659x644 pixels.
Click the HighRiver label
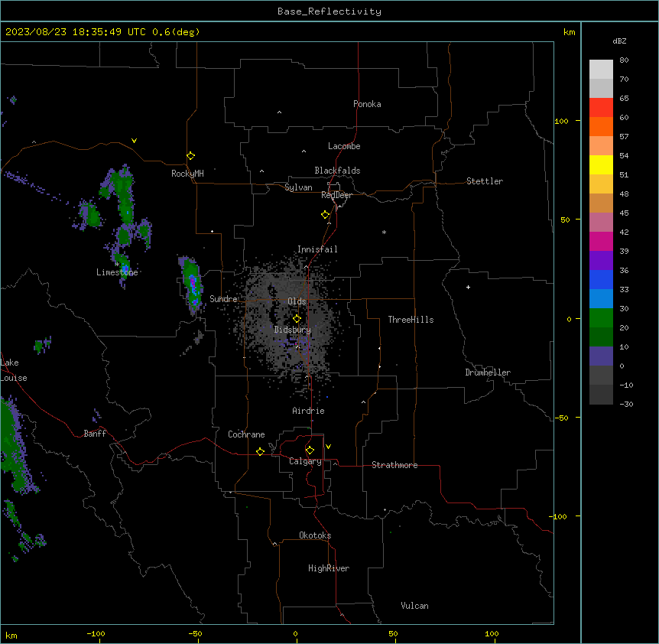click(x=329, y=568)
